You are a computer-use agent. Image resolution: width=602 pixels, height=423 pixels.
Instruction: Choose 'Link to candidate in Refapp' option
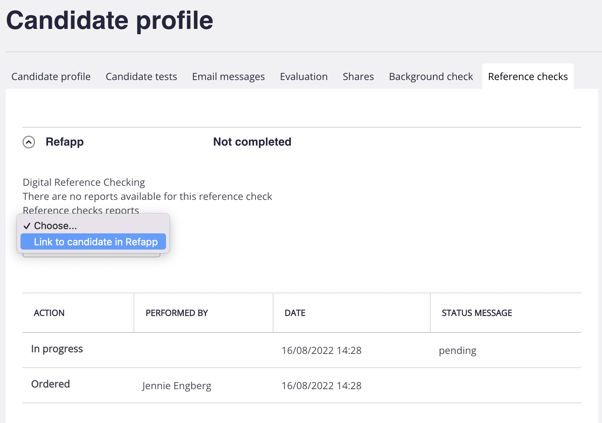(93, 242)
